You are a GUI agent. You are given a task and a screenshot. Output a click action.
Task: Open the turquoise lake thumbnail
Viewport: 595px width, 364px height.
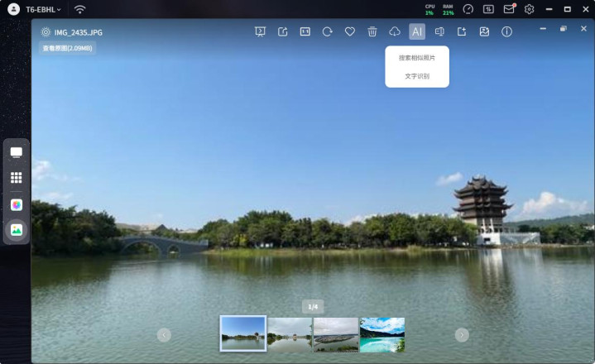coord(382,334)
